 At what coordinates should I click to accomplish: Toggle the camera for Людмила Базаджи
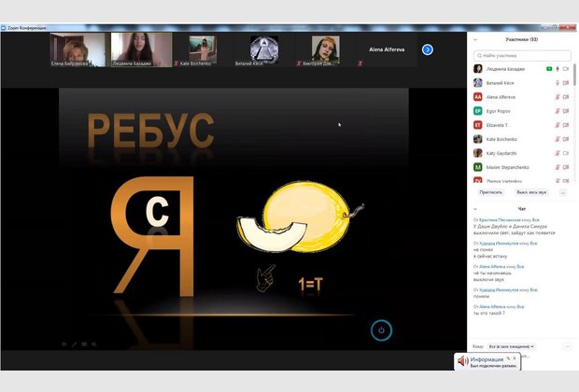[567, 68]
